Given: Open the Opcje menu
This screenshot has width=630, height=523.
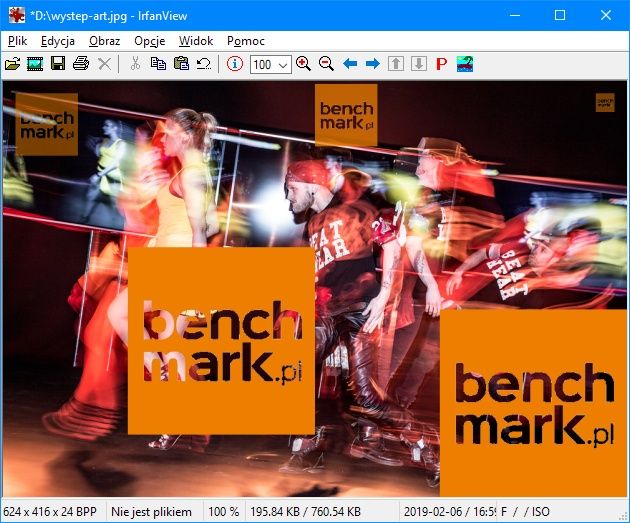Looking at the screenshot, I should tap(149, 41).
